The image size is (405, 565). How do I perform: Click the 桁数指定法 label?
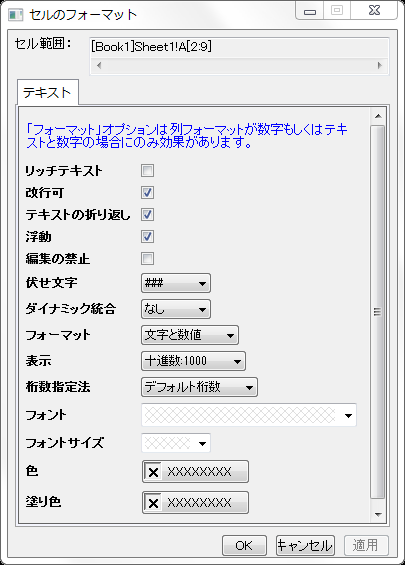[x=58, y=387]
